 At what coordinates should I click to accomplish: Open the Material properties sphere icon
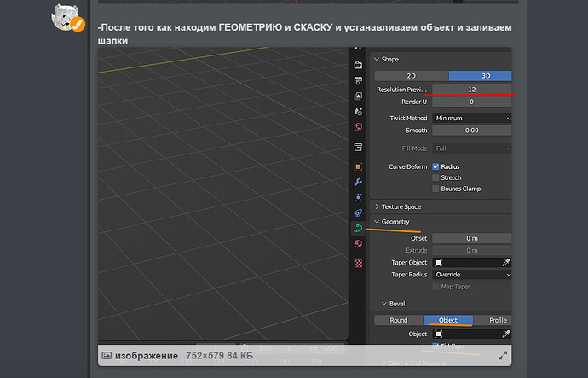click(358, 244)
